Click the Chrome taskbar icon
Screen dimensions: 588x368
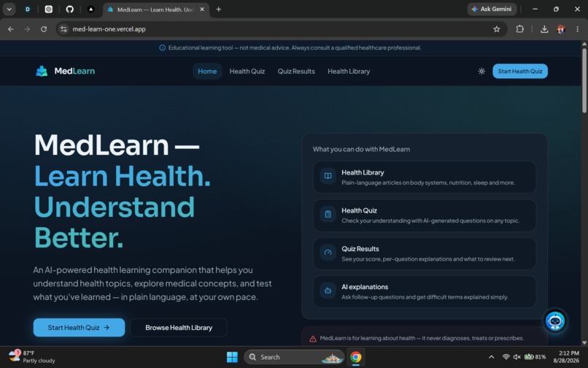(x=355, y=357)
